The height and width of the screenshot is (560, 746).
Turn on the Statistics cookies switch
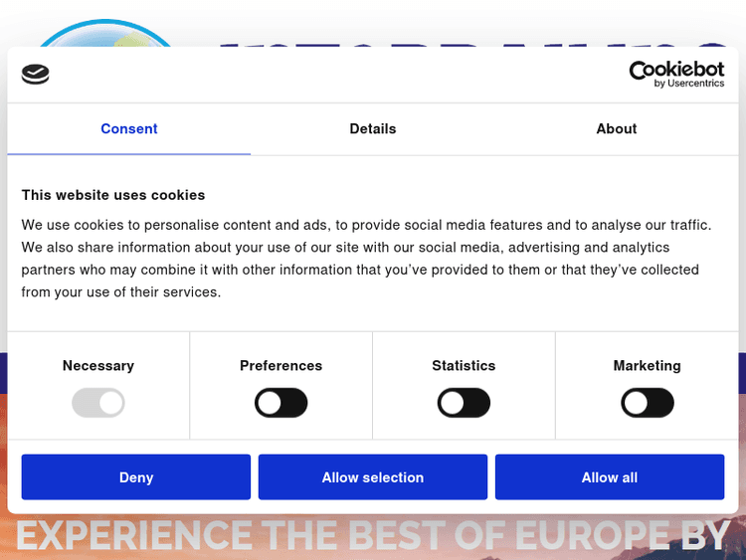465,403
